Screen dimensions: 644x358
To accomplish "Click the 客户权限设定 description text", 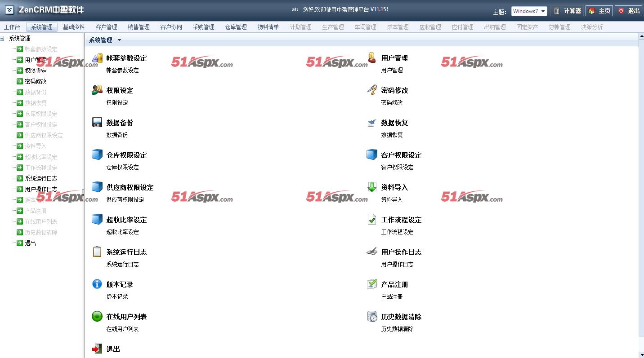I will (397, 167).
